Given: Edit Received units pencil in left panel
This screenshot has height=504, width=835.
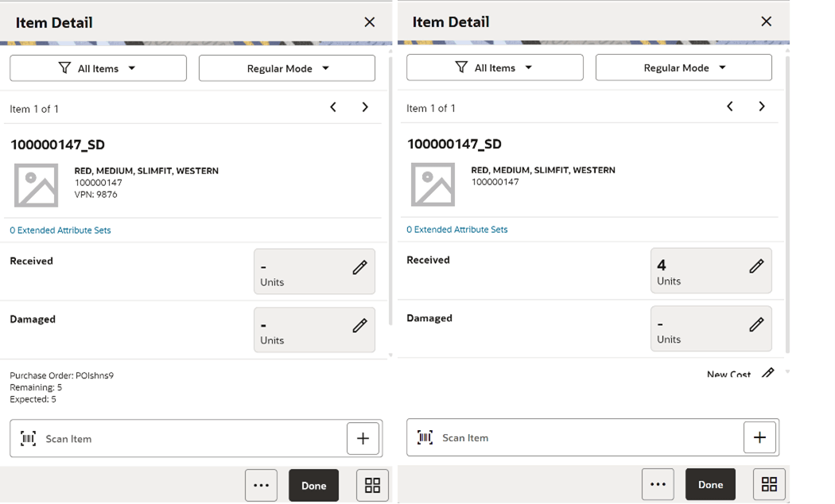Looking at the screenshot, I should tap(360, 267).
